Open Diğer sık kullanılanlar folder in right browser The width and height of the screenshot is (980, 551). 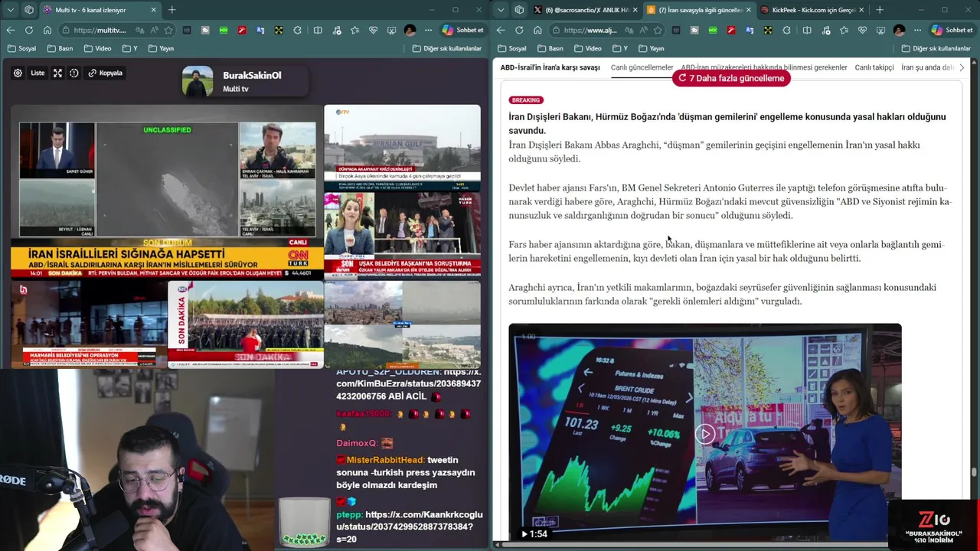937,48
